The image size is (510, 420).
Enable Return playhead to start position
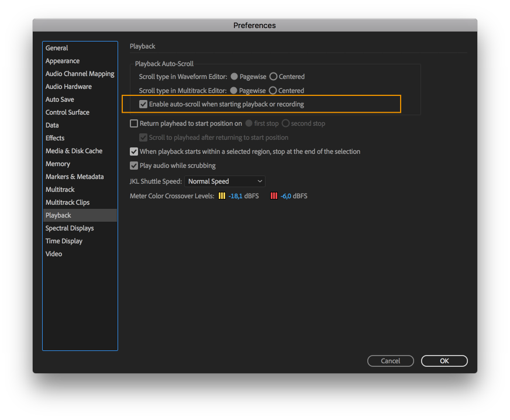pyautogui.click(x=133, y=123)
